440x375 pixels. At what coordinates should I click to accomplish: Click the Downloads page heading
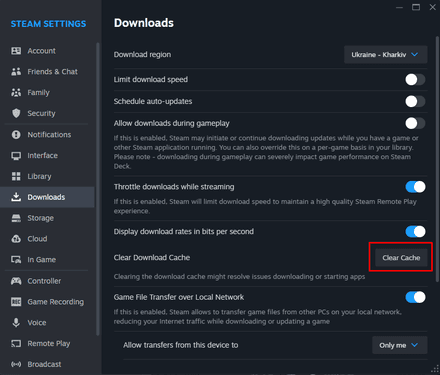pyautogui.click(x=144, y=23)
